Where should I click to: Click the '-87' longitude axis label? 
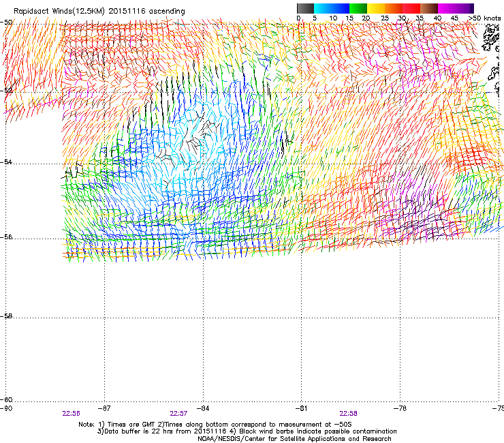[x=104, y=408]
